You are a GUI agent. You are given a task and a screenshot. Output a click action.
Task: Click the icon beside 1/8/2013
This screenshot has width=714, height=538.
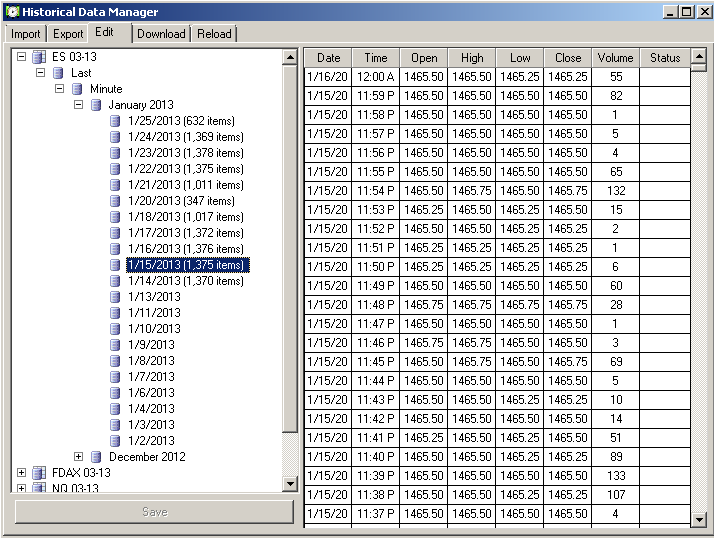coord(116,360)
